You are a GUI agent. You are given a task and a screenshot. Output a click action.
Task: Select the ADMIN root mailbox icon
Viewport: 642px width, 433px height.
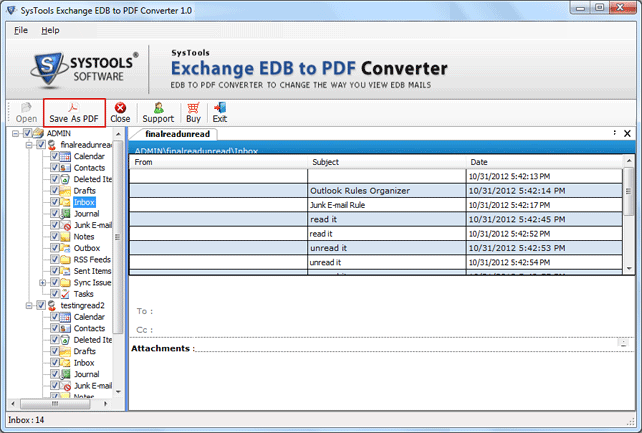38,133
